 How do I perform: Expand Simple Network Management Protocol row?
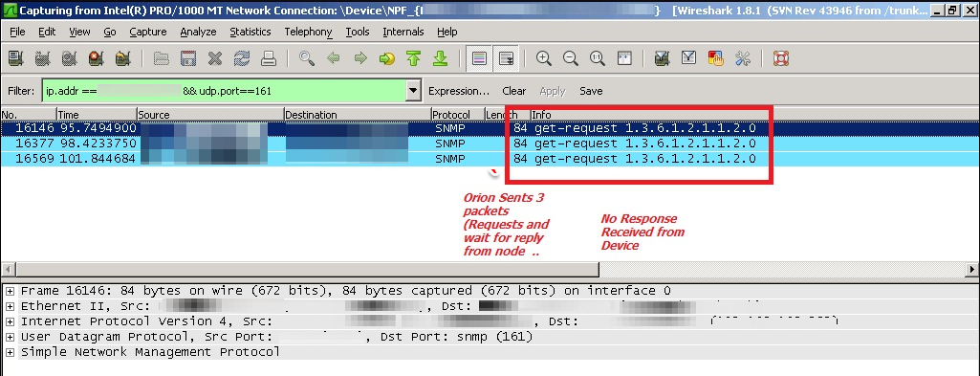click(x=10, y=352)
